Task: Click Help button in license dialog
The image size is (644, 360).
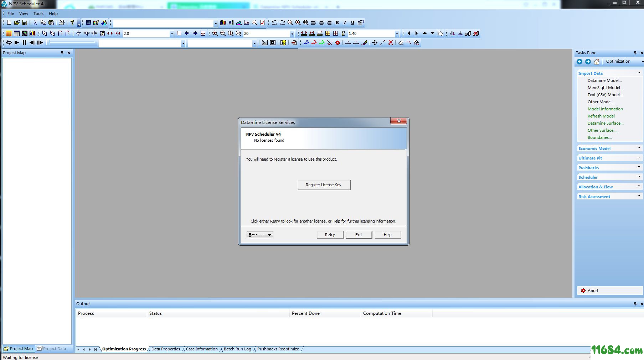Action: pyautogui.click(x=388, y=235)
